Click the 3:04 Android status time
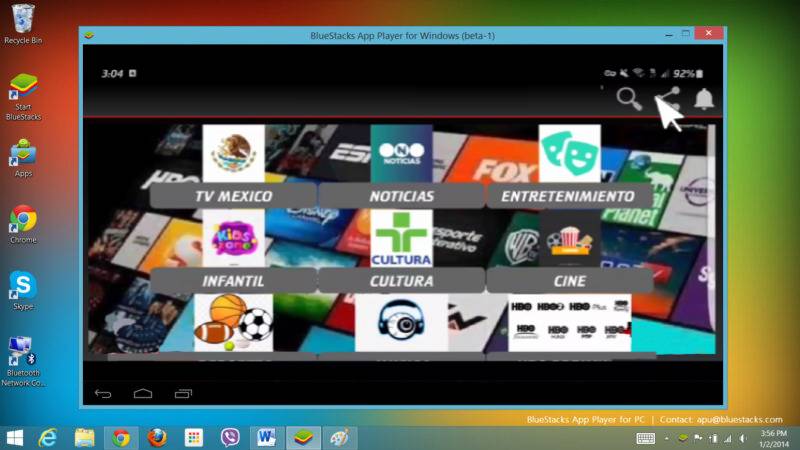The image size is (800, 450). click(112, 73)
